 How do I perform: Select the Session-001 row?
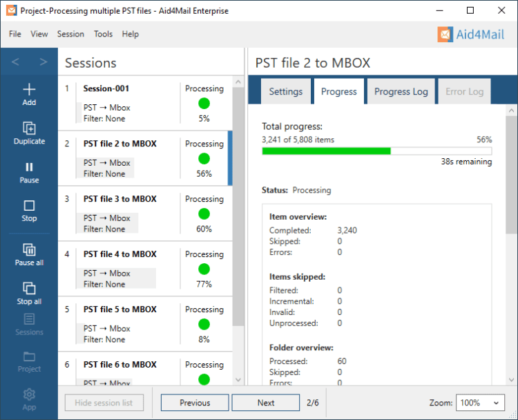pos(145,103)
